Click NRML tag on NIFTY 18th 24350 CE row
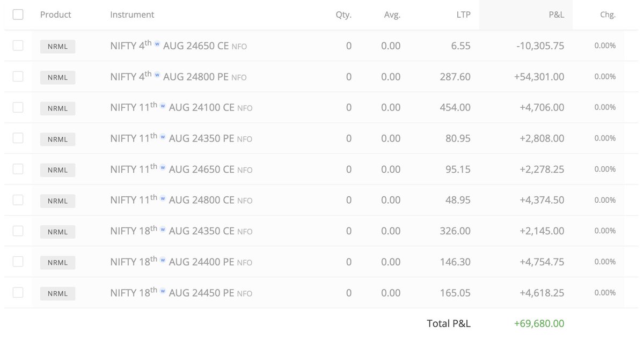 [58, 232]
